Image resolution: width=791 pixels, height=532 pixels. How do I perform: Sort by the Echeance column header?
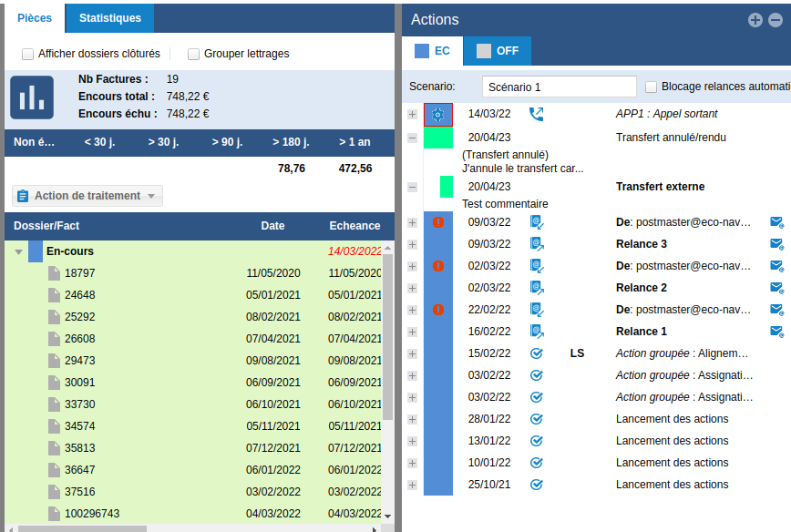tap(354, 226)
